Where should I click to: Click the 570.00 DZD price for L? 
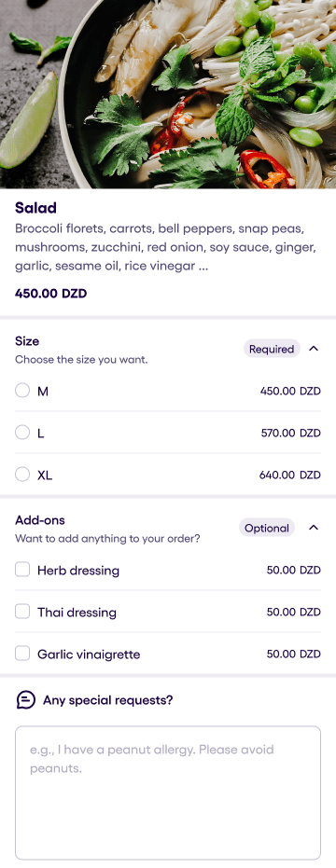coord(290,433)
